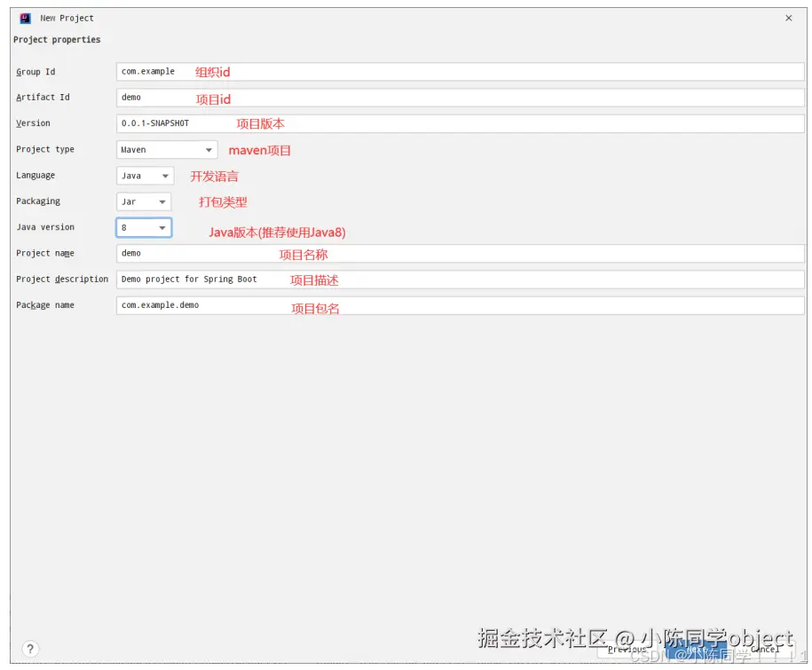812x670 pixels.
Task: Open the Language Java dropdown
Action: pyautogui.click(x=145, y=176)
